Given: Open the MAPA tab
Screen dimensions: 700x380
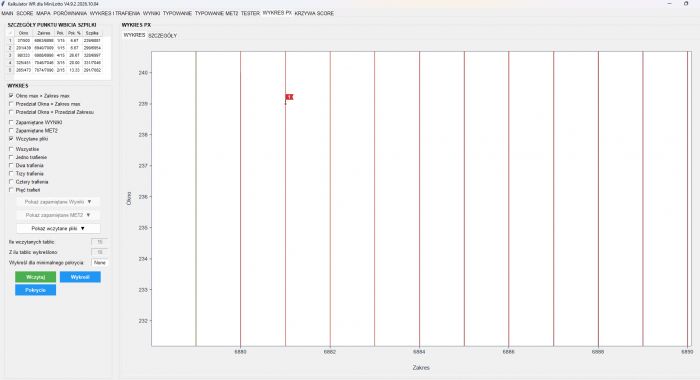Looking at the screenshot, I should pyautogui.click(x=43, y=13).
